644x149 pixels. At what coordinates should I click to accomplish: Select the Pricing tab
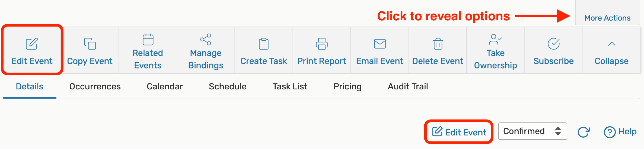coord(347,86)
